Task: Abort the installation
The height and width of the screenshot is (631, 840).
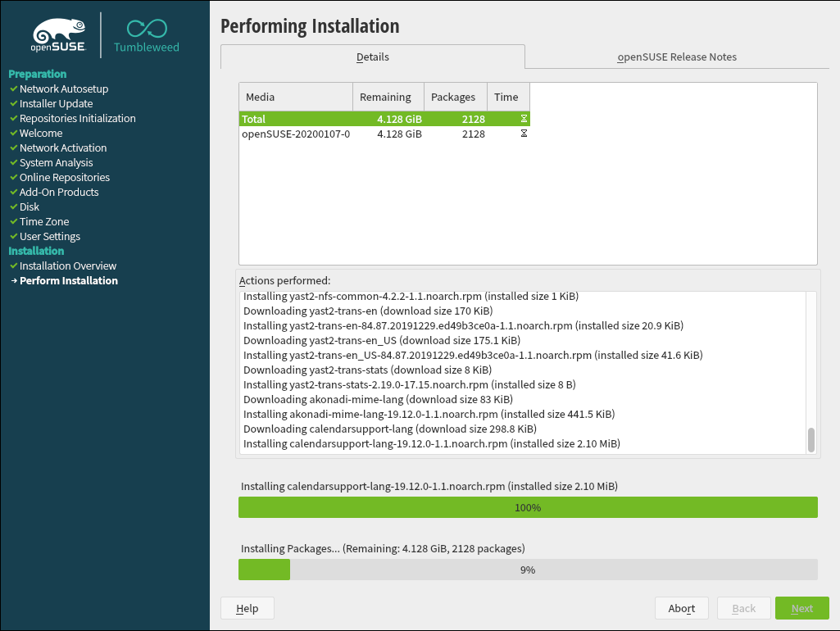Action: [681, 608]
